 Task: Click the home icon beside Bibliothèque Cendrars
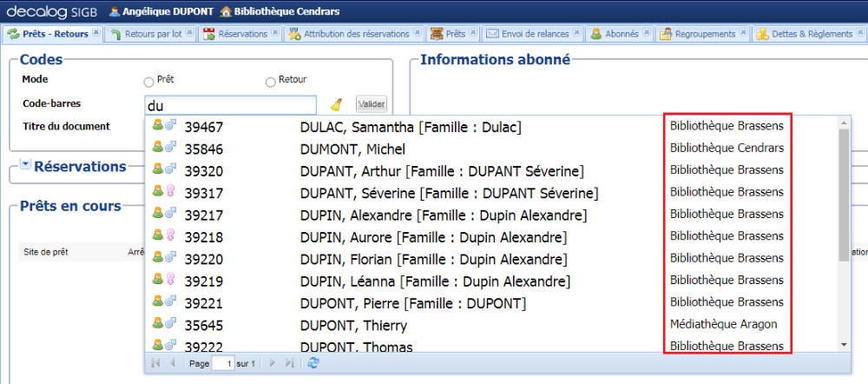[226, 11]
